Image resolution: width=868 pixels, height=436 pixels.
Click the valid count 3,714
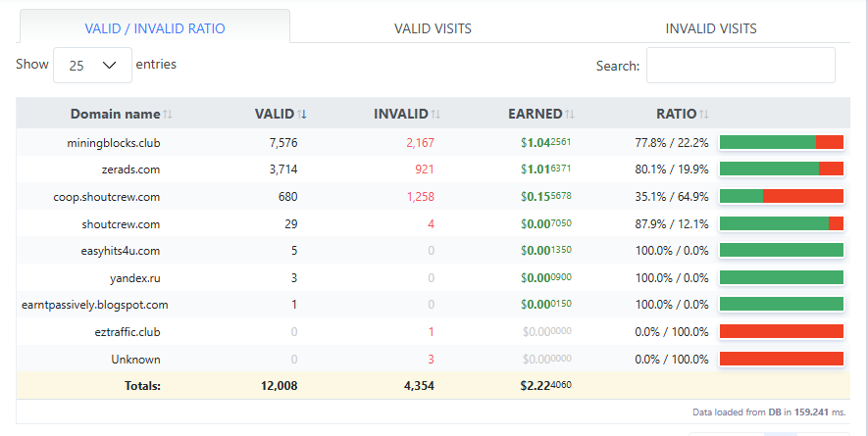(283, 170)
